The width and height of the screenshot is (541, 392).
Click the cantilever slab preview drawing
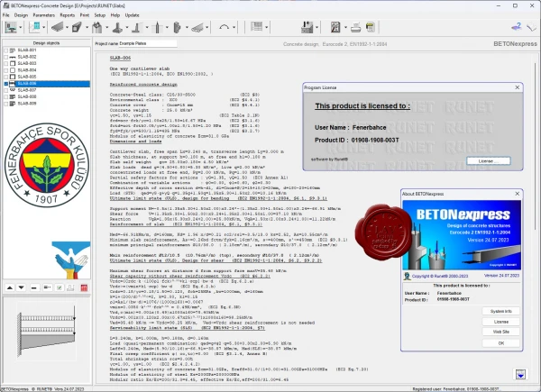click(47, 331)
